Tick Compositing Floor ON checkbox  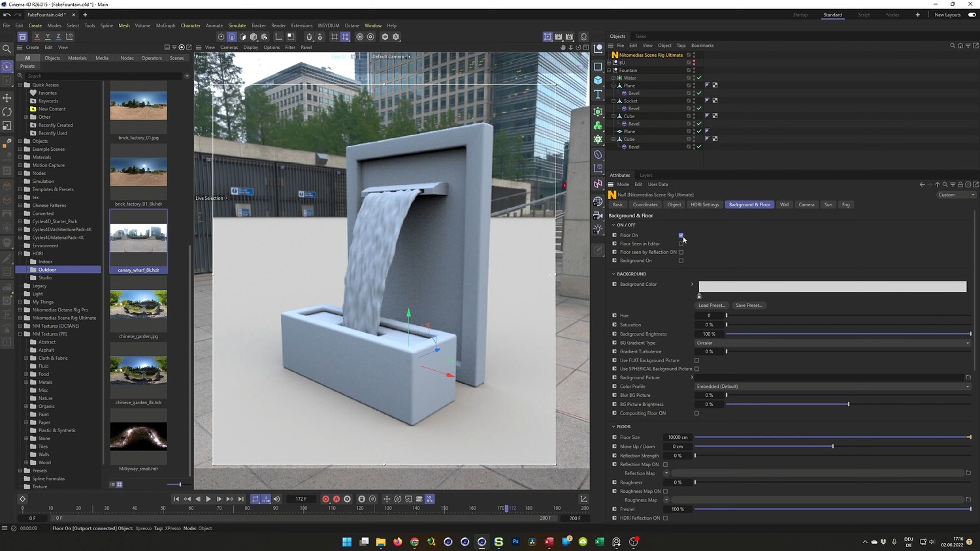coord(696,413)
